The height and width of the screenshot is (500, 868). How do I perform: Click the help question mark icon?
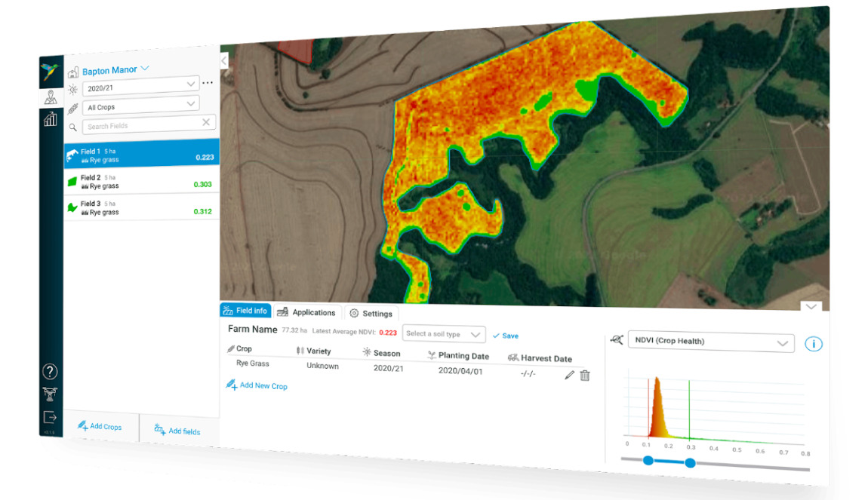[x=50, y=371]
